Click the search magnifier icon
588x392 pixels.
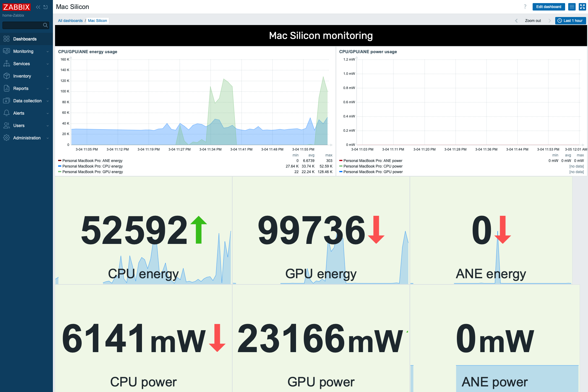45,25
